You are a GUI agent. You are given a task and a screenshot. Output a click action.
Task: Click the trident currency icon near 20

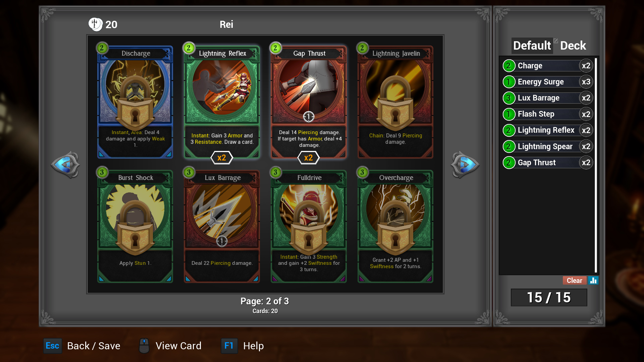[x=96, y=24]
